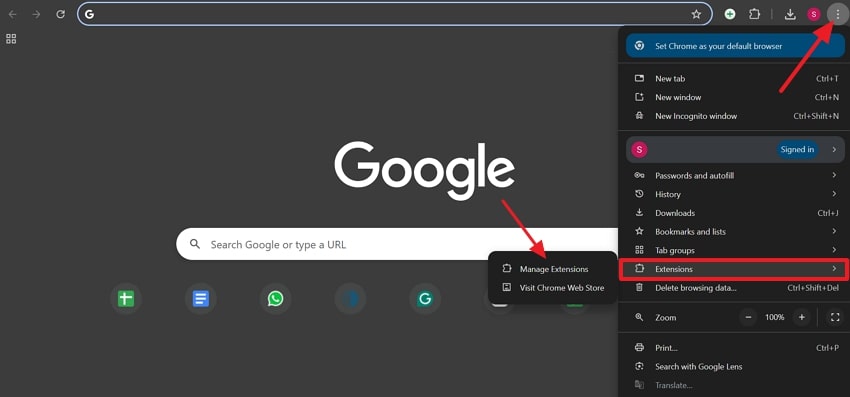Viewport: 850px width, 397px height.
Task: Open the profile avatar in toolbar
Action: (x=814, y=15)
